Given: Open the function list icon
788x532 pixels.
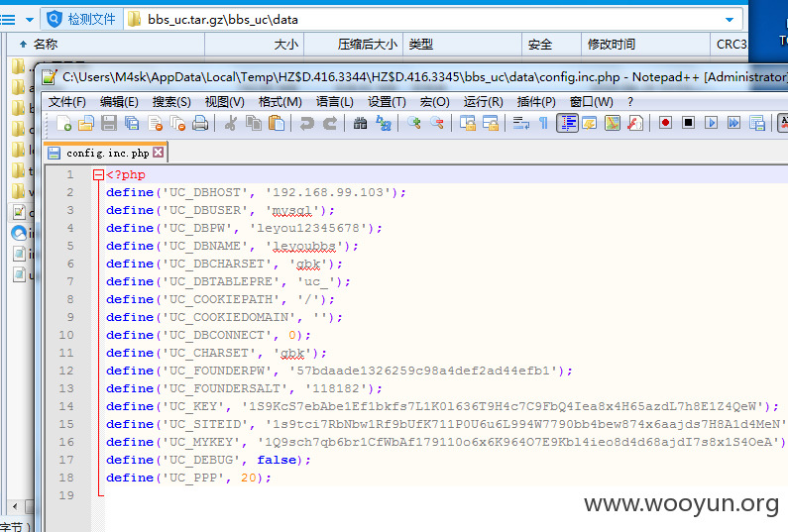Looking at the screenshot, I should [635, 123].
